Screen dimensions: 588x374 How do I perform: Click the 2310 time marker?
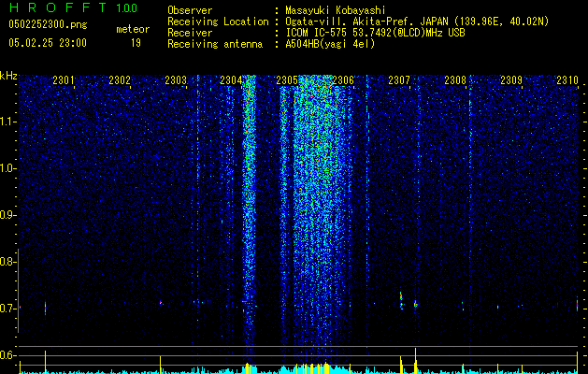567,79
